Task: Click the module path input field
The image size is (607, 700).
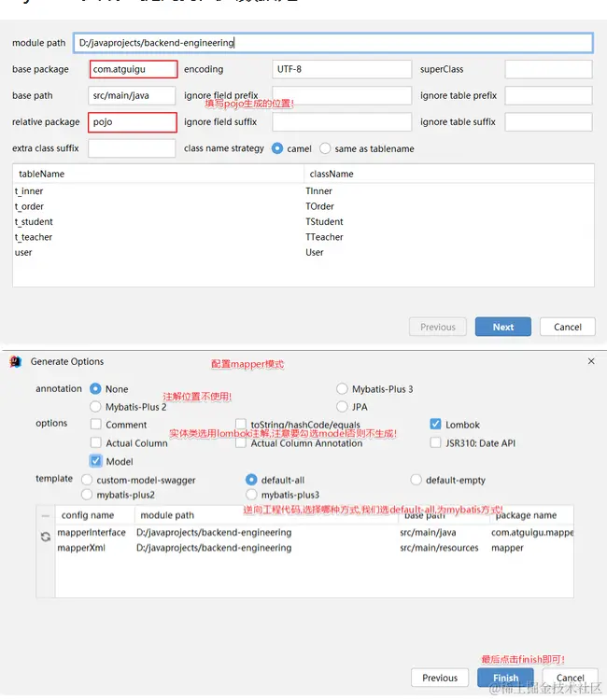Action: point(333,43)
